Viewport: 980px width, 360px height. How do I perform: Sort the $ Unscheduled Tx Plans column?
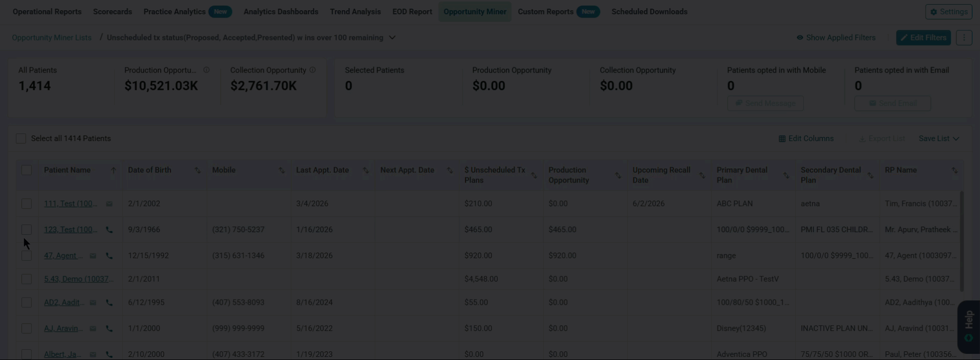click(534, 175)
